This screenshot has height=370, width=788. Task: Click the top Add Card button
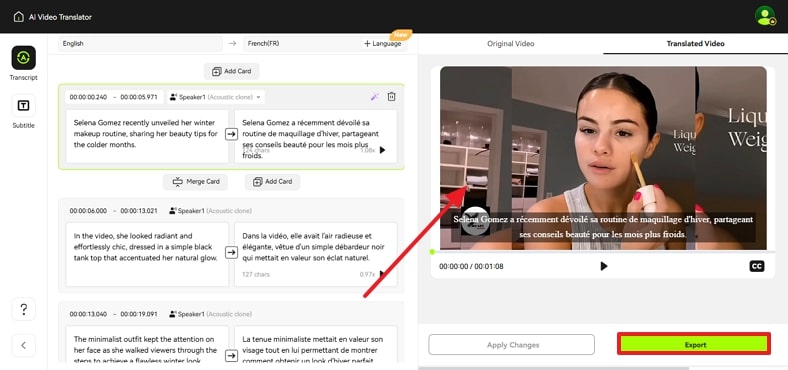click(x=232, y=71)
